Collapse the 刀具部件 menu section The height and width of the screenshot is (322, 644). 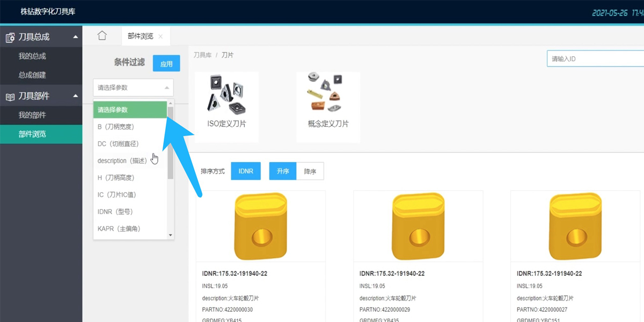(x=75, y=96)
